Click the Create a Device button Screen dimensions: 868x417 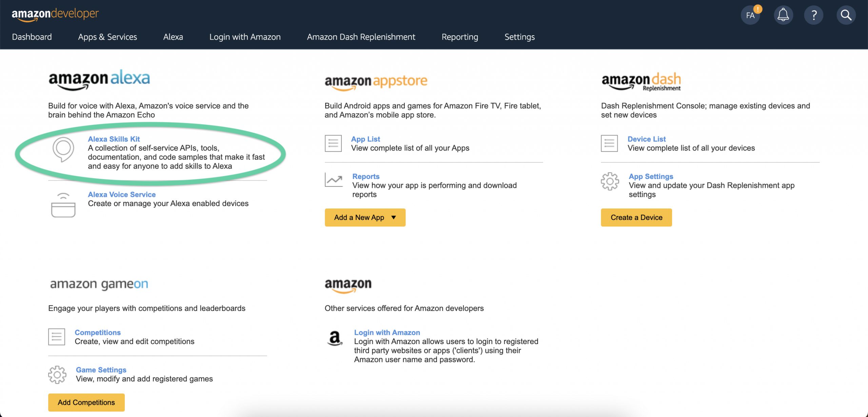636,217
